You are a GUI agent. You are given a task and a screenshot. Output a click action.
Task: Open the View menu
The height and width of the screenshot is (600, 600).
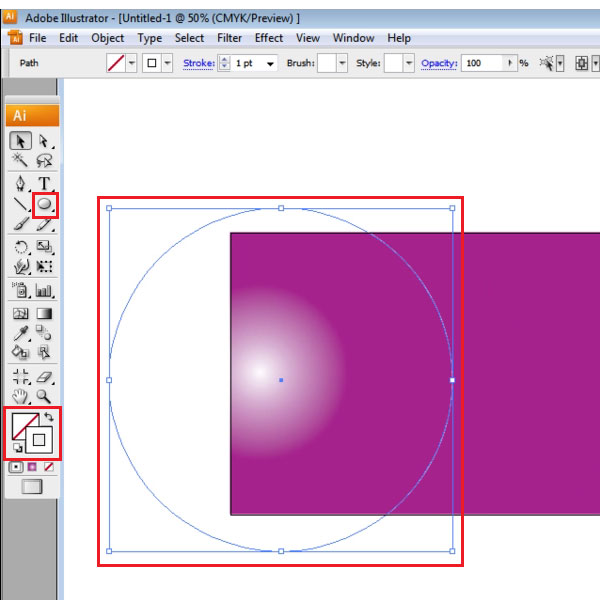[308, 38]
